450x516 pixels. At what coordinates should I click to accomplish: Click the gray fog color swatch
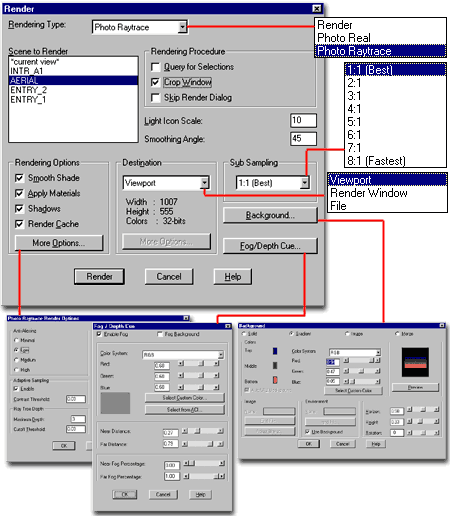pyautogui.click(x=115, y=403)
